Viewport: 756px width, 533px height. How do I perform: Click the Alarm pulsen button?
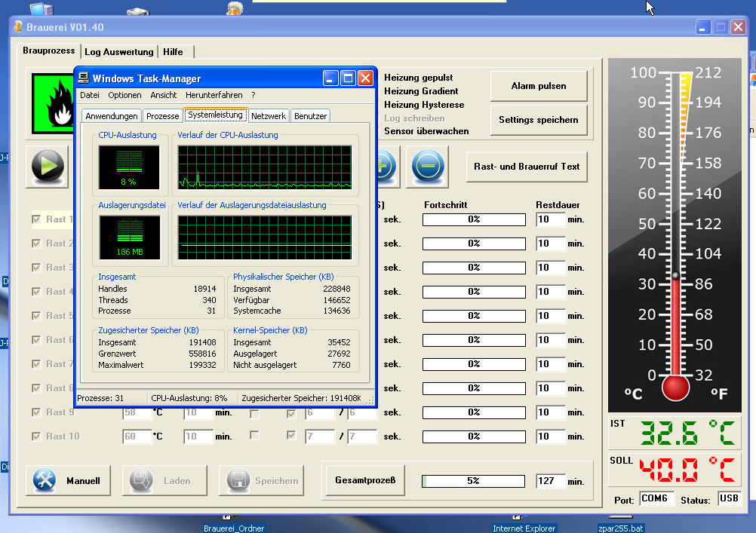pyautogui.click(x=538, y=86)
